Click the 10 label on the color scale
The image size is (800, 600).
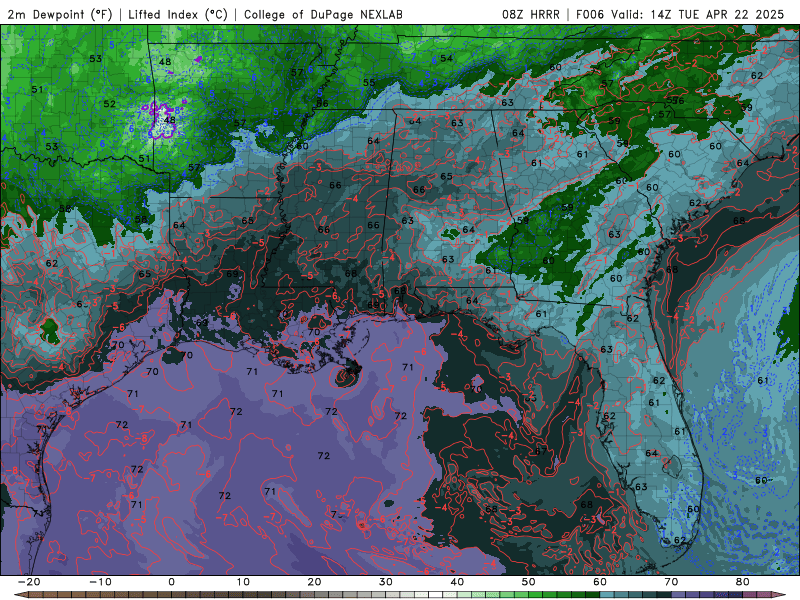pos(243,582)
